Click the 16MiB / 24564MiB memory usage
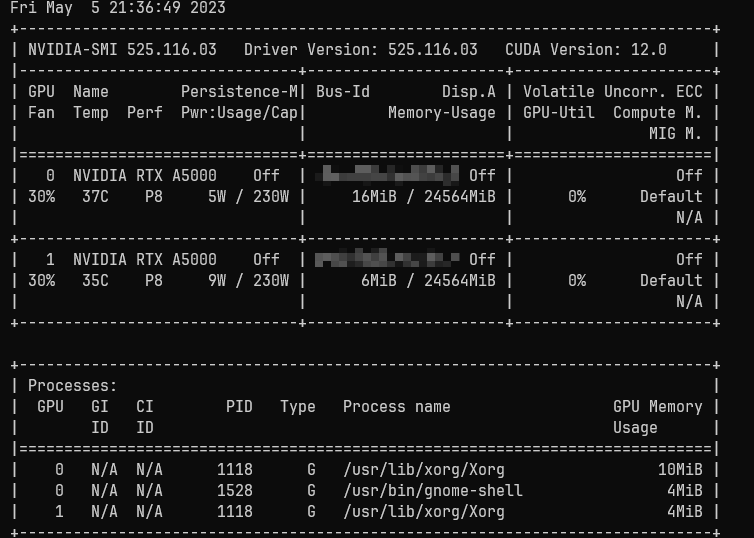Screen dimensions: 754x538 coord(424,197)
